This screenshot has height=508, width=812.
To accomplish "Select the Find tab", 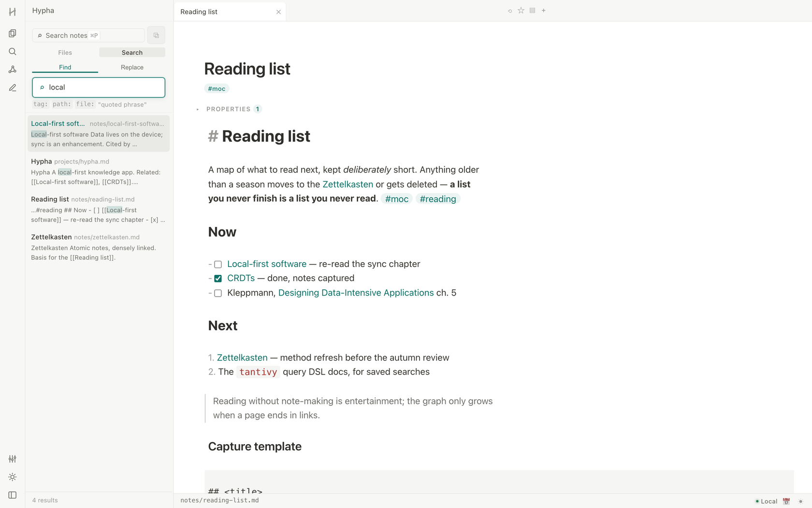I will [x=65, y=67].
